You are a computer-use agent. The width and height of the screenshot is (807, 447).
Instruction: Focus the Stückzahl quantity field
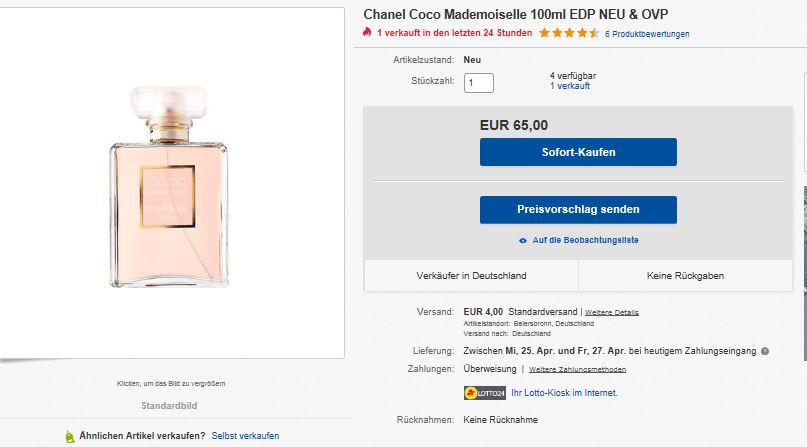479,83
